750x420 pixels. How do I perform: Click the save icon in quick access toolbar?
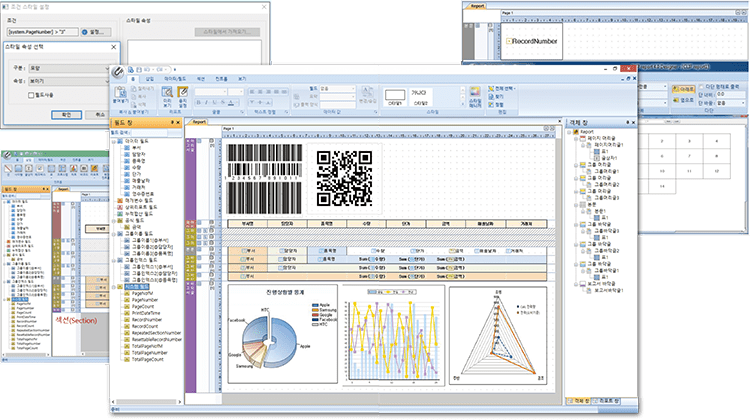coord(139,70)
